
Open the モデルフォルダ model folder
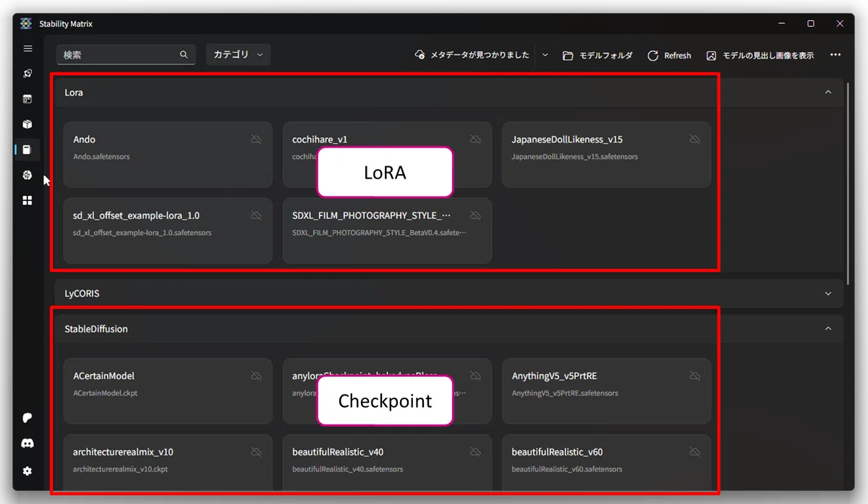(597, 55)
